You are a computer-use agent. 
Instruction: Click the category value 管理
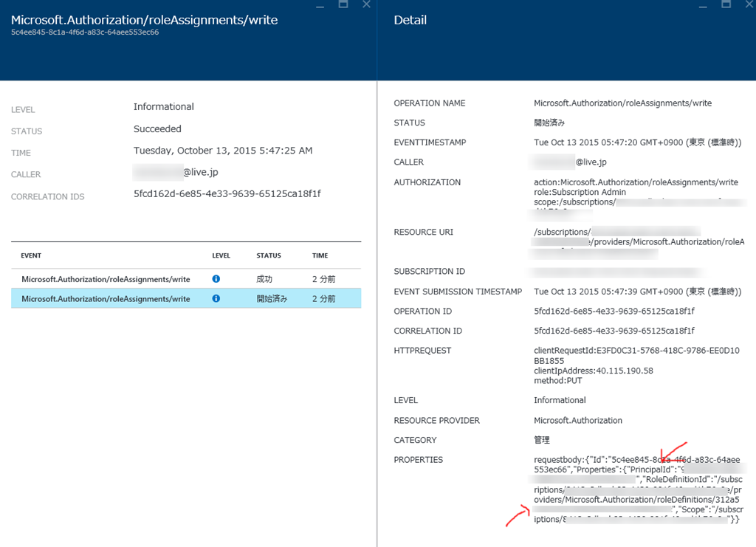(541, 440)
